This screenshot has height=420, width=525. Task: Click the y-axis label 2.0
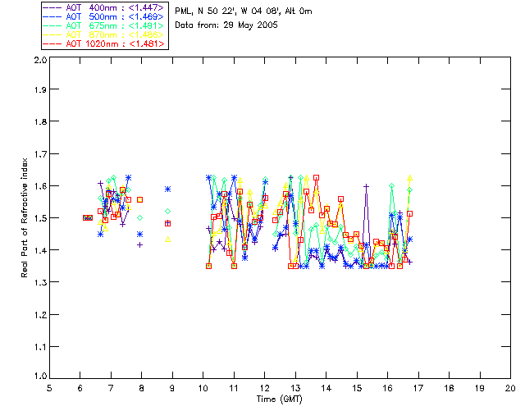click(x=40, y=60)
